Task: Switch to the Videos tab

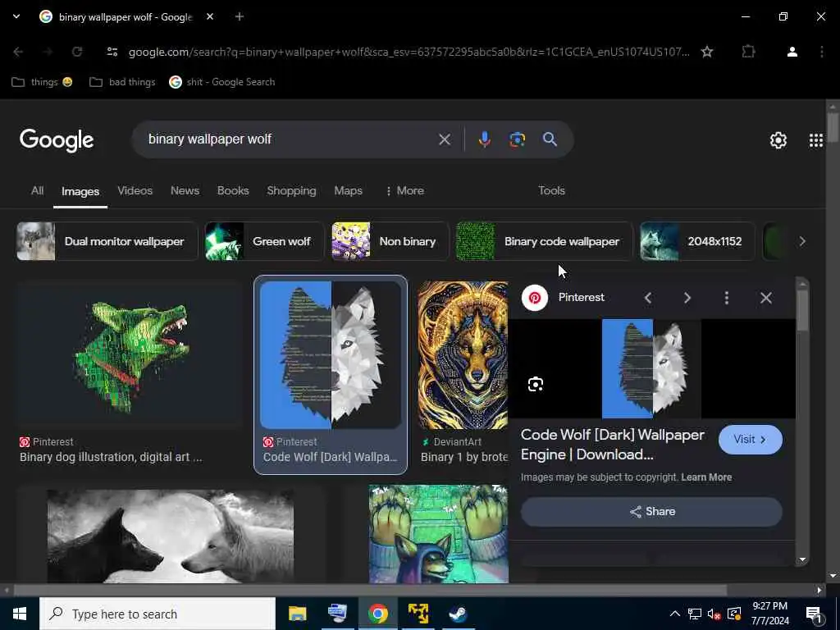Action: pos(135,190)
